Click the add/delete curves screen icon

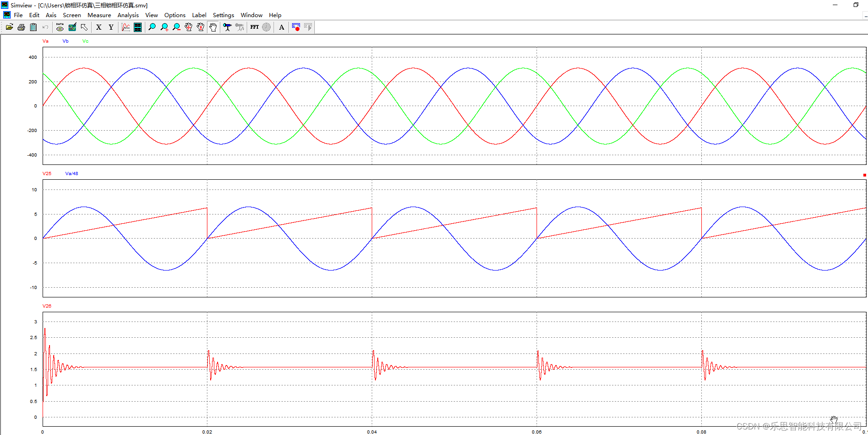tap(72, 27)
